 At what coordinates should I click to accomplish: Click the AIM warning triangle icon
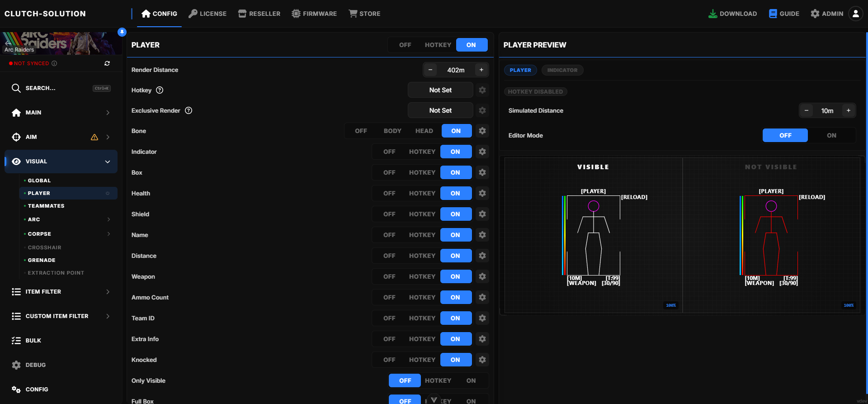coord(94,137)
